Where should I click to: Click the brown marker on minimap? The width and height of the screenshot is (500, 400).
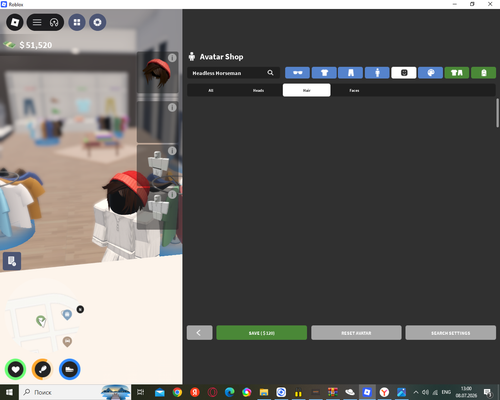(67, 342)
